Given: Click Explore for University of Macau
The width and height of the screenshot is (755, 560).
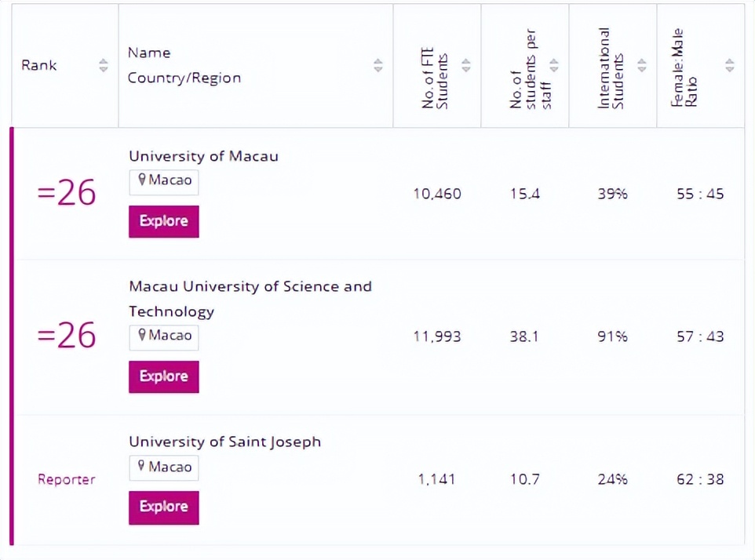Looking at the screenshot, I should [x=163, y=221].
